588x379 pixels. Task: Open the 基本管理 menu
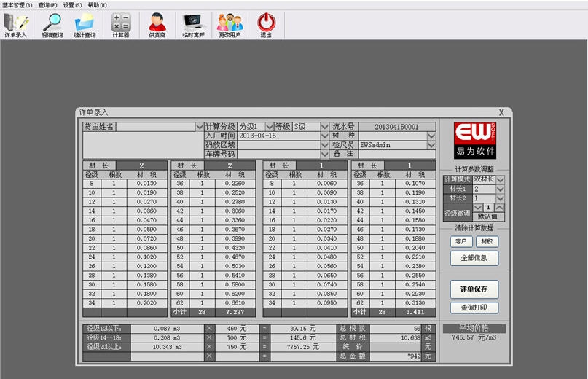17,4
